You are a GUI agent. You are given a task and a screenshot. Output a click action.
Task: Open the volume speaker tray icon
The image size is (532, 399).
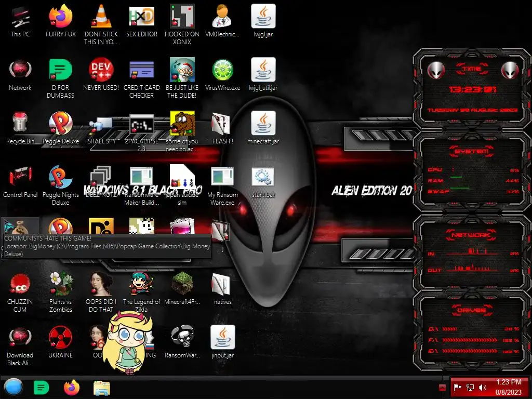click(x=483, y=388)
